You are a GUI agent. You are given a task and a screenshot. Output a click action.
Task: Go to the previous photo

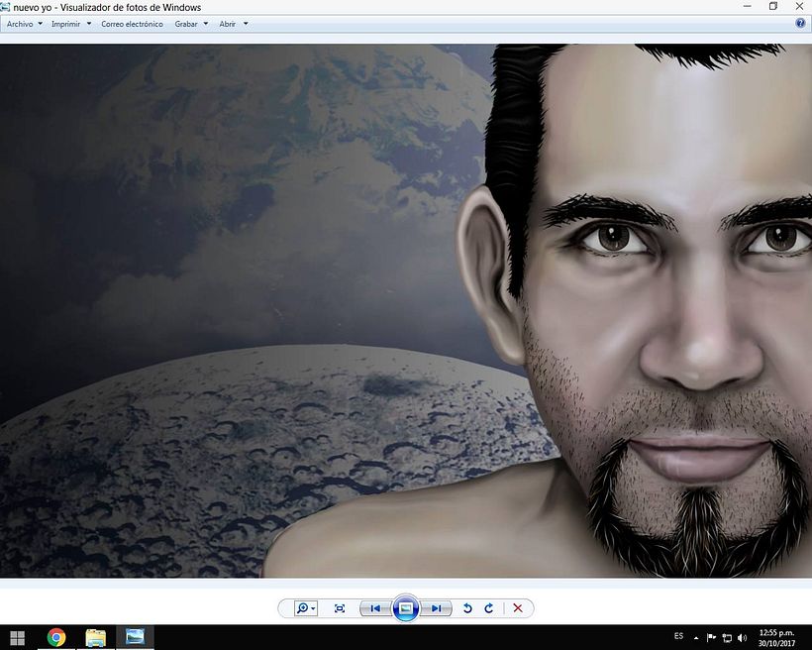click(375, 608)
